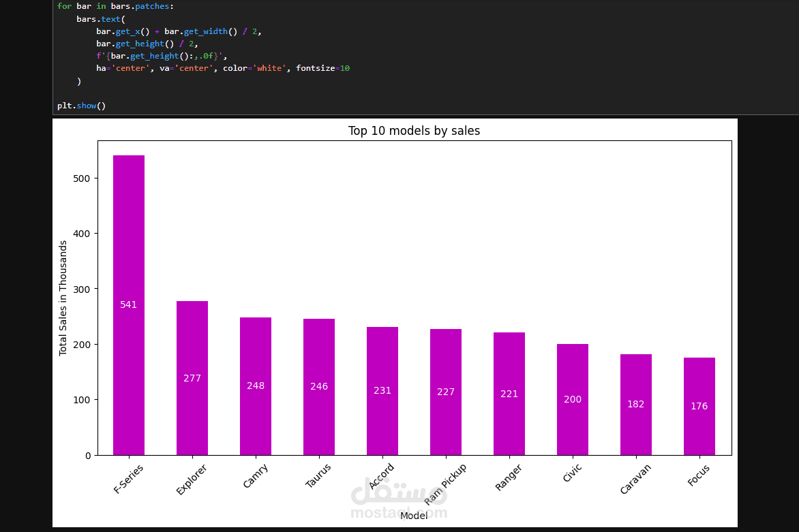
Task: Click the 'bar.get_height() / 2,' line
Action: point(147,44)
